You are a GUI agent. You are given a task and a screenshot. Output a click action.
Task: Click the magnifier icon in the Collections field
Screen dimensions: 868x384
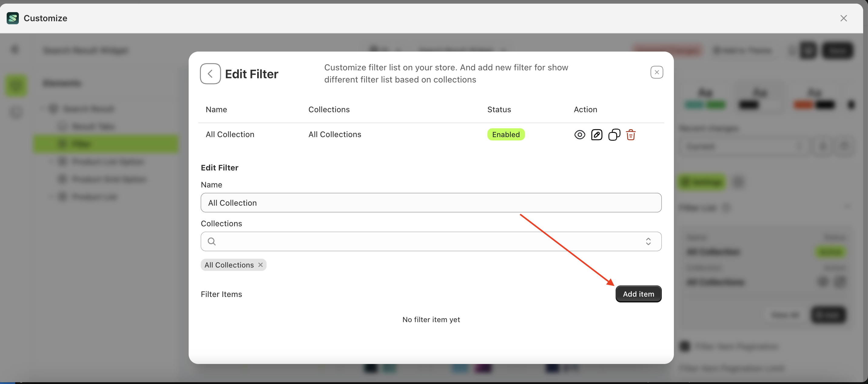coord(212,241)
